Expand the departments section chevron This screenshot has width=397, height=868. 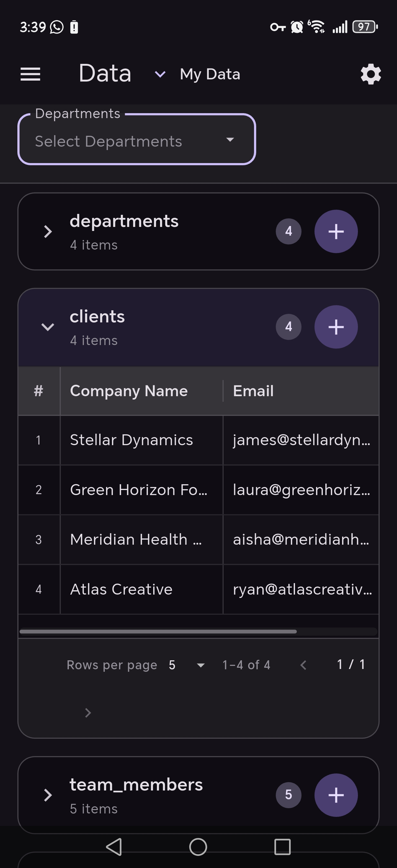click(x=48, y=232)
